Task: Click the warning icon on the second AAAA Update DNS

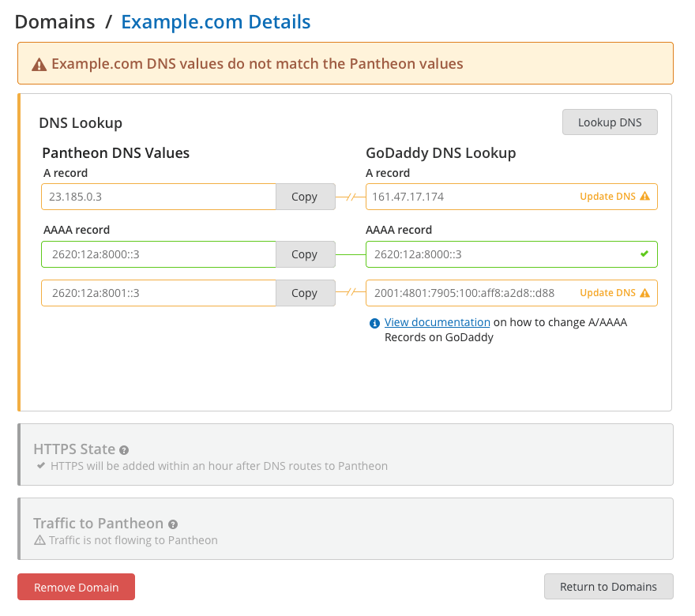Action: pyautogui.click(x=645, y=293)
